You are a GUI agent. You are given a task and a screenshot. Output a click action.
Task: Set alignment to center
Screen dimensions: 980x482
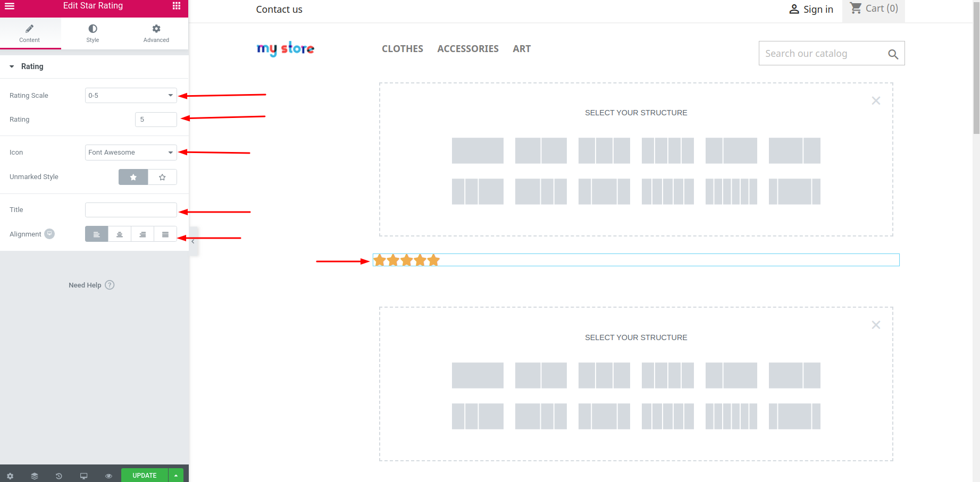[x=120, y=234]
